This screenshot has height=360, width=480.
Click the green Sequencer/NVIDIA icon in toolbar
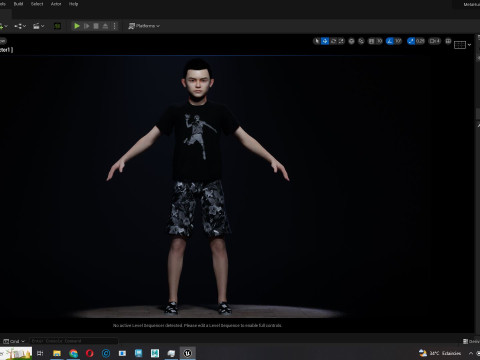coord(57,26)
